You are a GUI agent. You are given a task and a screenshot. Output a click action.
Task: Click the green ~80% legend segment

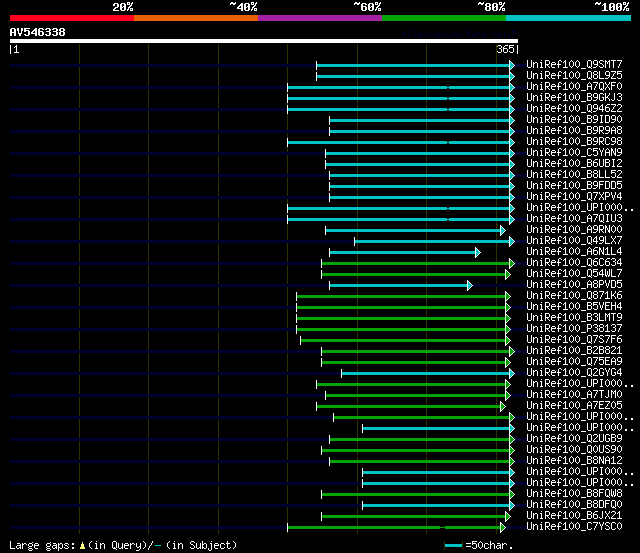pos(444,18)
